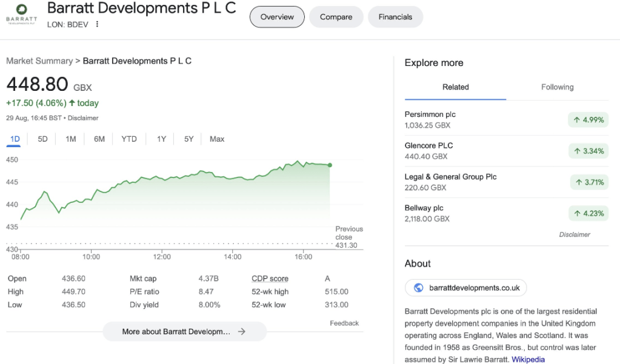Switch to the Following tab
Screen dimensions: 620x364
557,87
